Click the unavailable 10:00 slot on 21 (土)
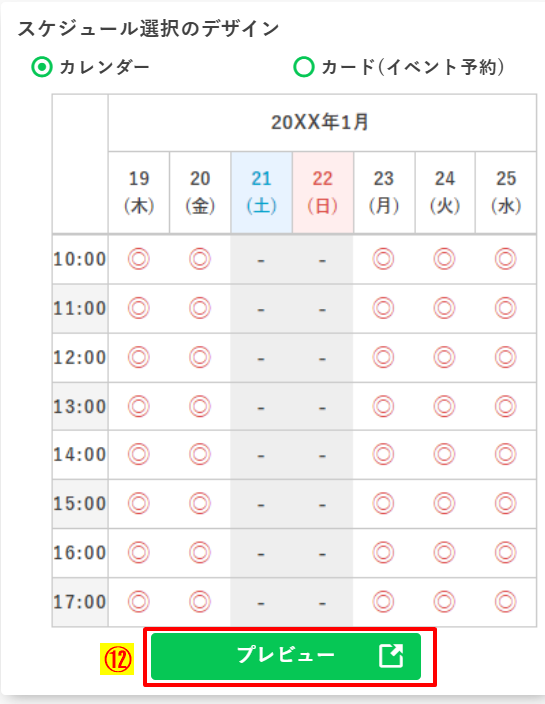Screen dimensions: 545x704 [261, 260]
